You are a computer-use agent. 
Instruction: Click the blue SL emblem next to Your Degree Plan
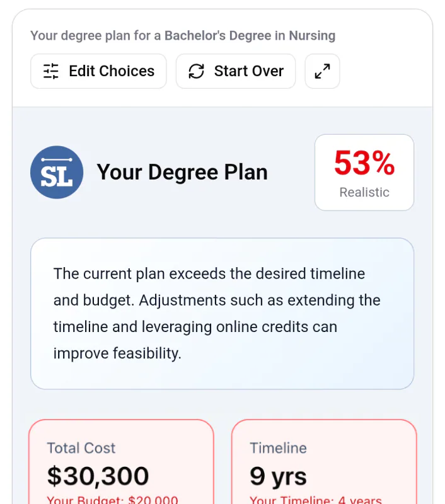click(57, 171)
